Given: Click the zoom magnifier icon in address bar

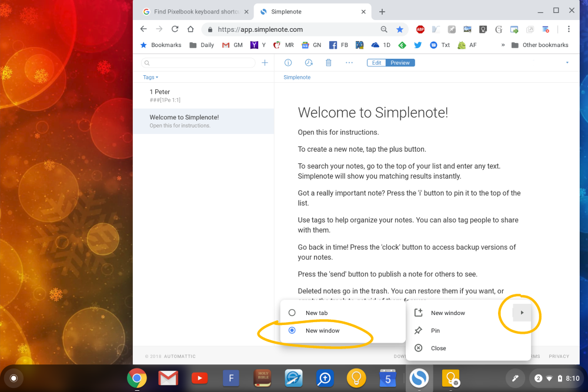Looking at the screenshot, I should click(384, 29).
